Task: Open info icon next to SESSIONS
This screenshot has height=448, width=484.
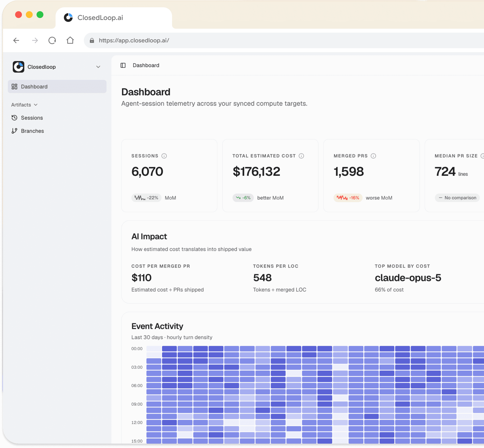Action: coord(164,156)
